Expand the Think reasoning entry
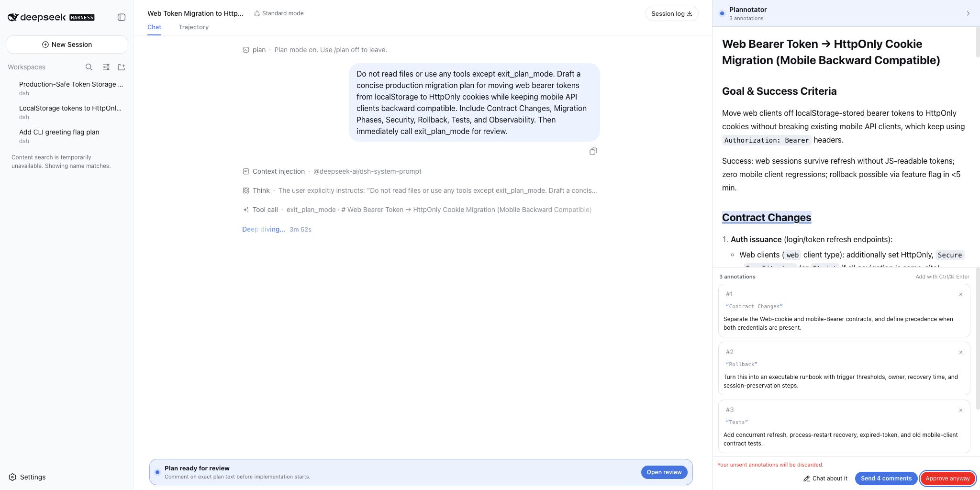This screenshot has width=980, height=490. point(420,190)
